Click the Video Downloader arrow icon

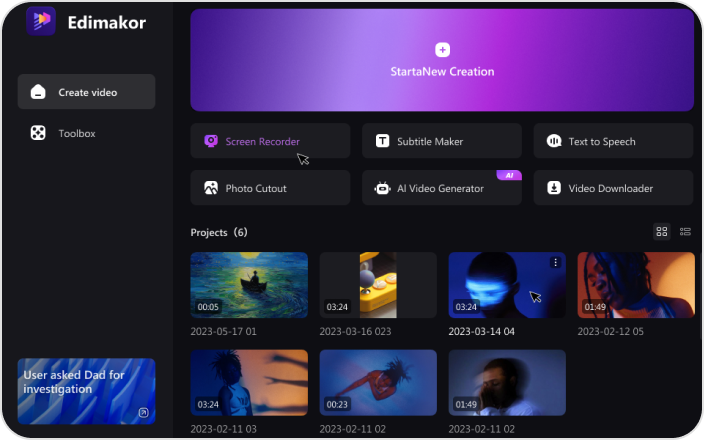pos(554,188)
